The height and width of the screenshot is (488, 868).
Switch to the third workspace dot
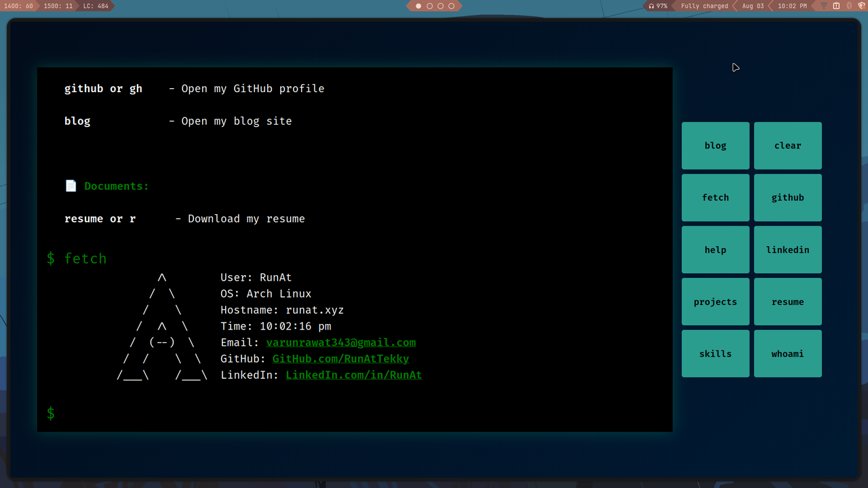click(440, 6)
